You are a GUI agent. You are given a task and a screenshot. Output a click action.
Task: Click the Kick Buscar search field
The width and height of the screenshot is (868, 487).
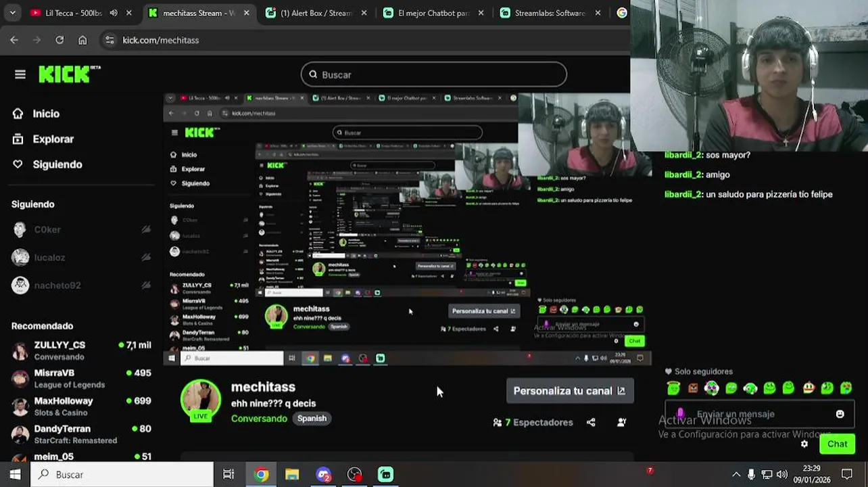[434, 74]
